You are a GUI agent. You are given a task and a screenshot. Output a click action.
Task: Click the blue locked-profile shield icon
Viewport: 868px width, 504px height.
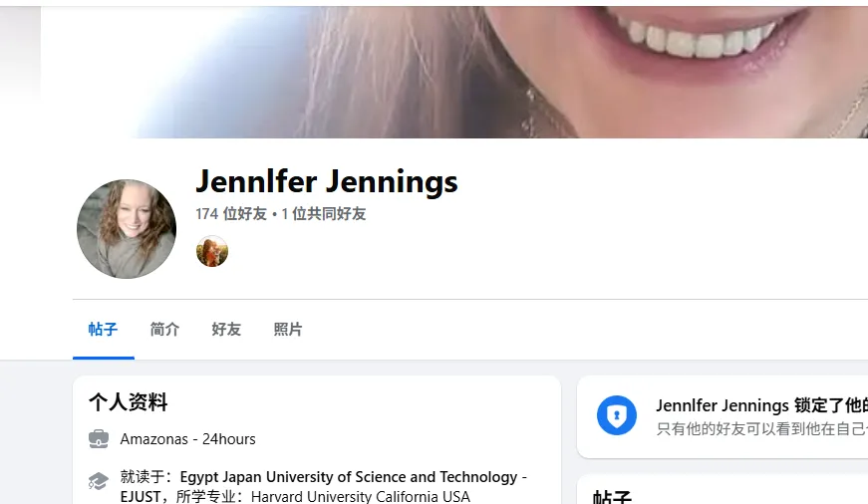[617, 415]
